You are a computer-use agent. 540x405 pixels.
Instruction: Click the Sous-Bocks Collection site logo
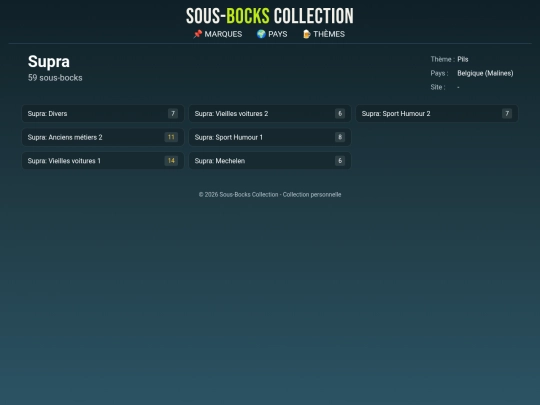[270, 16]
